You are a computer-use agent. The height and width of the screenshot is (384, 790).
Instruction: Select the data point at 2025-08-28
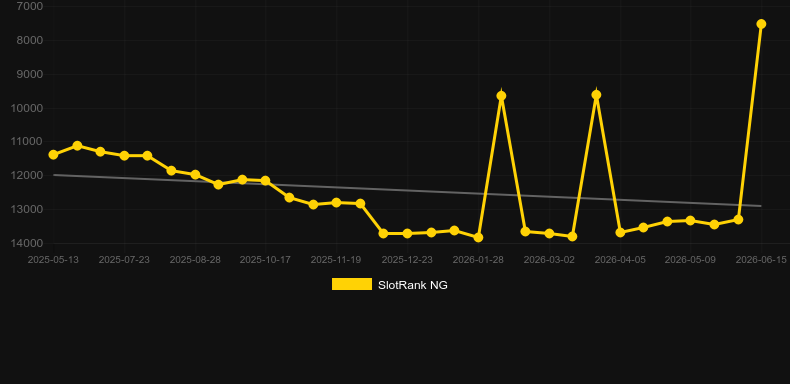click(x=195, y=175)
